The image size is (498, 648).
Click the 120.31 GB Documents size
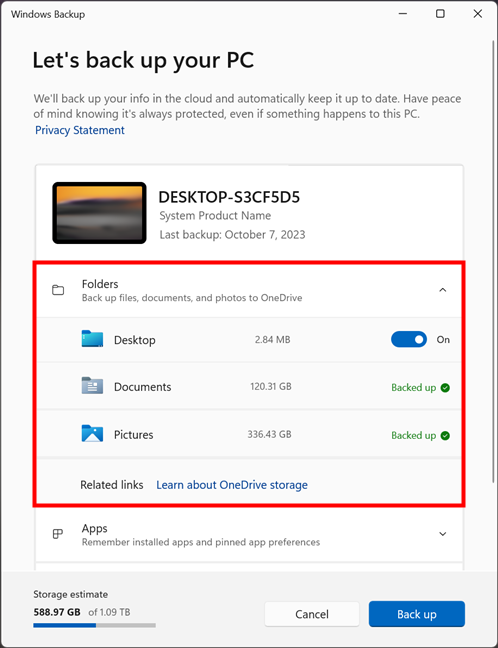(271, 386)
